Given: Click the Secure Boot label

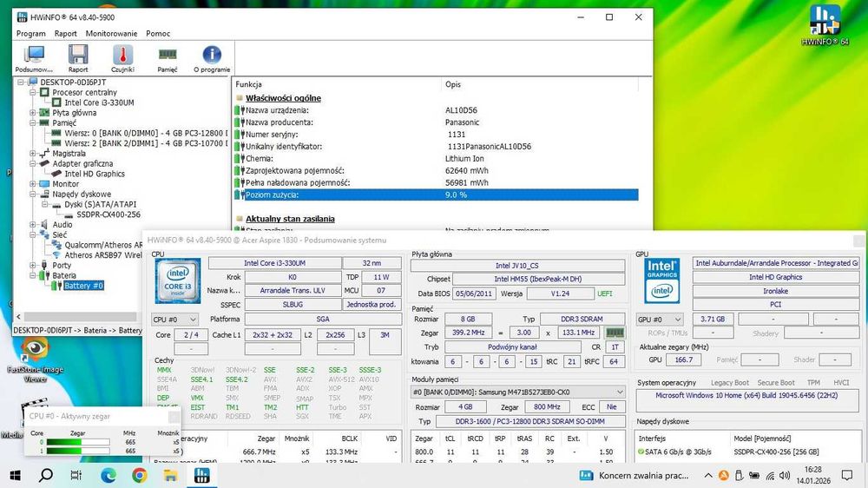Looking at the screenshot, I should (775, 383).
